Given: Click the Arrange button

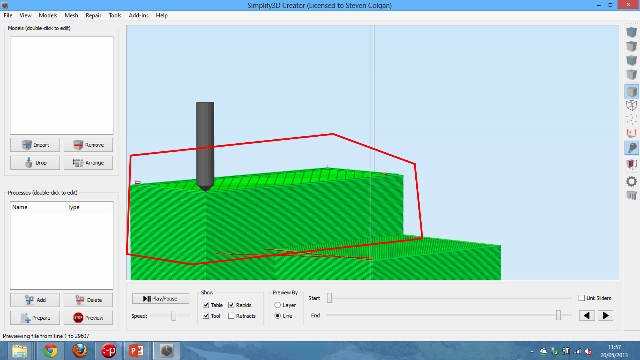Looking at the screenshot, I should pyautogui.click(x=88, y=163).
